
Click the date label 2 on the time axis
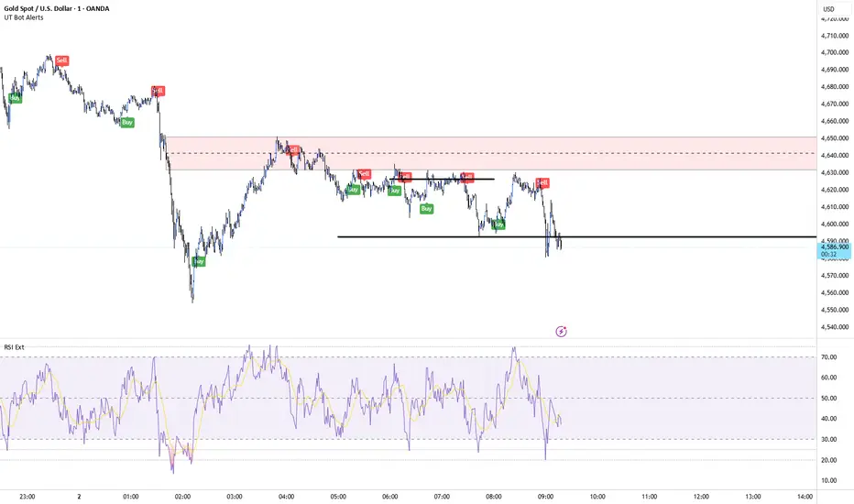(79, 497)
